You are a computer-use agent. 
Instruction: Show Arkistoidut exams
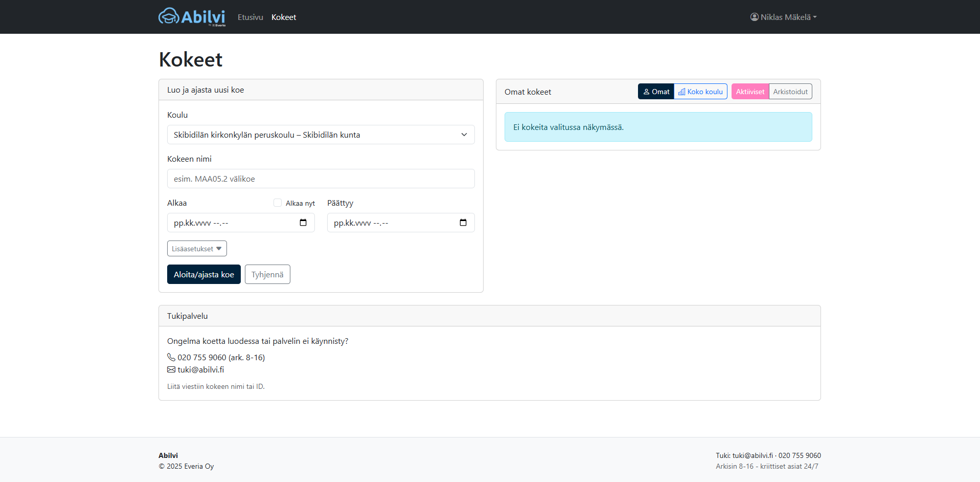click(x=790, y=92)
